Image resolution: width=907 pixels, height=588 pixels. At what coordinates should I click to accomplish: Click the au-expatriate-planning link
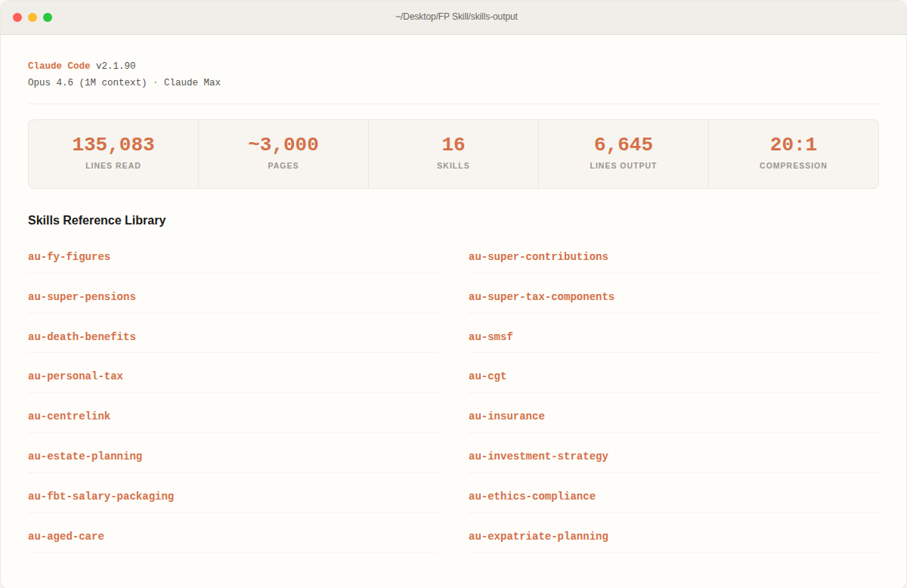tap(538, 537)
